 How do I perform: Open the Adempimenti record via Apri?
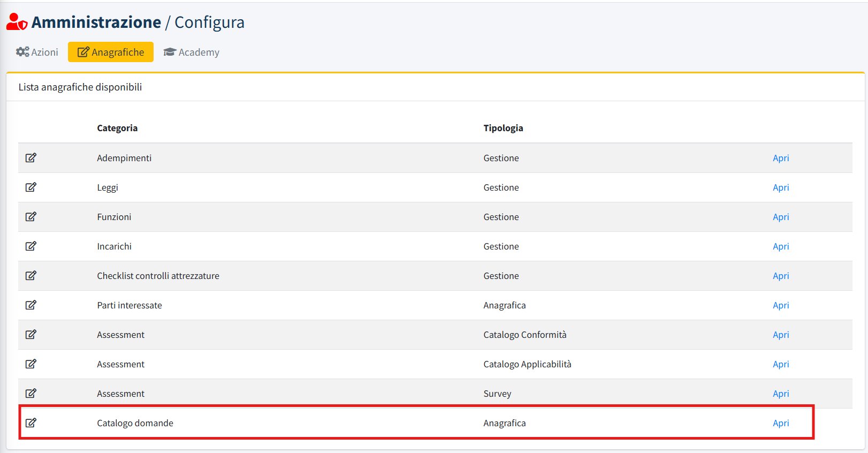click(x=781, y=158)
